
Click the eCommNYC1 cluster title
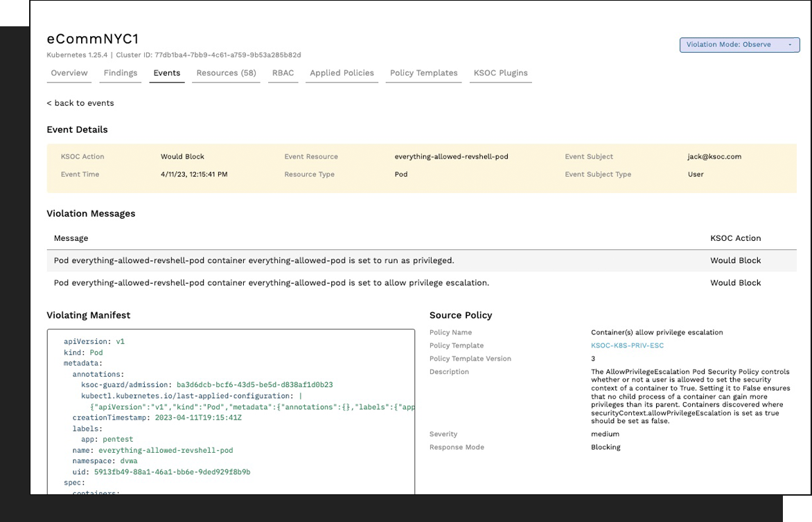(93, 39)
